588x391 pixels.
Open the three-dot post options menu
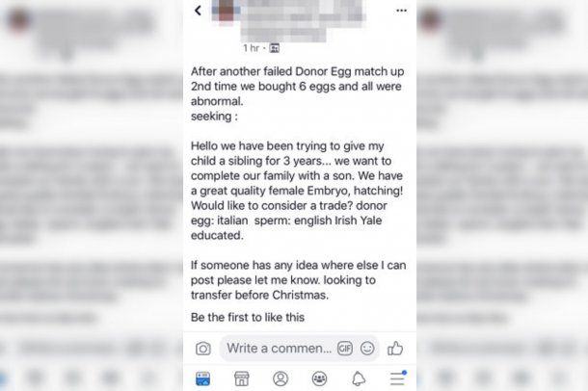(401, 11)
